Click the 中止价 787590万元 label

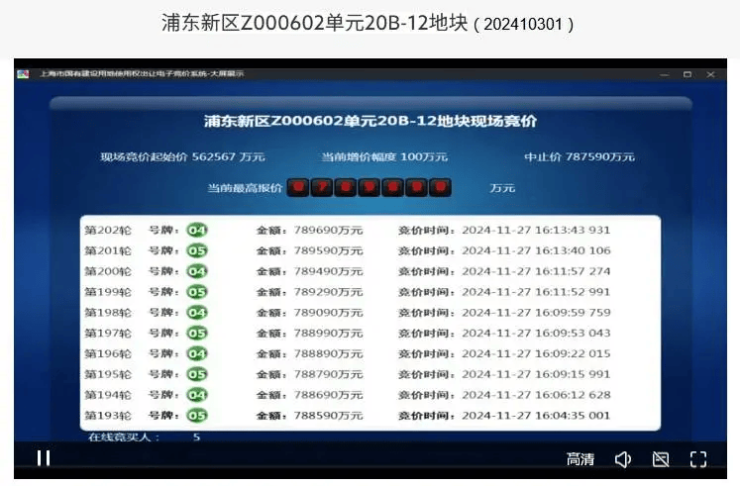[x=579, y=157]
